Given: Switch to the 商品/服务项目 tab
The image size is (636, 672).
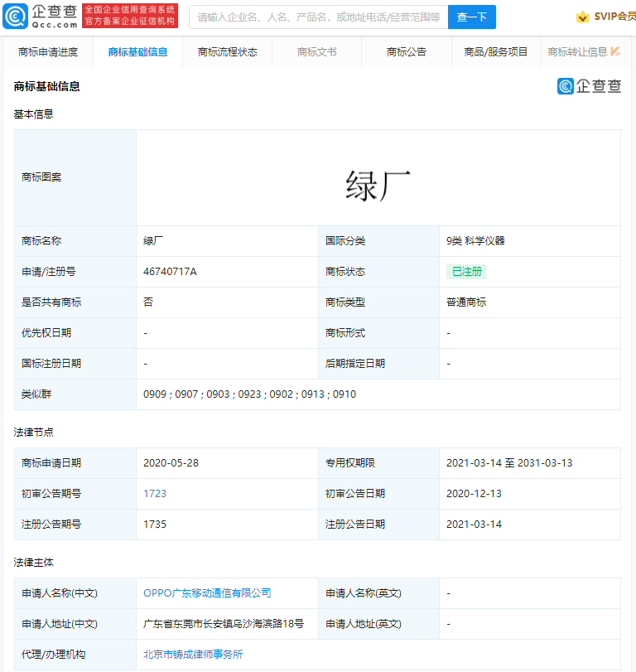Looking at the screenshot, I should (x=496, y=52).
